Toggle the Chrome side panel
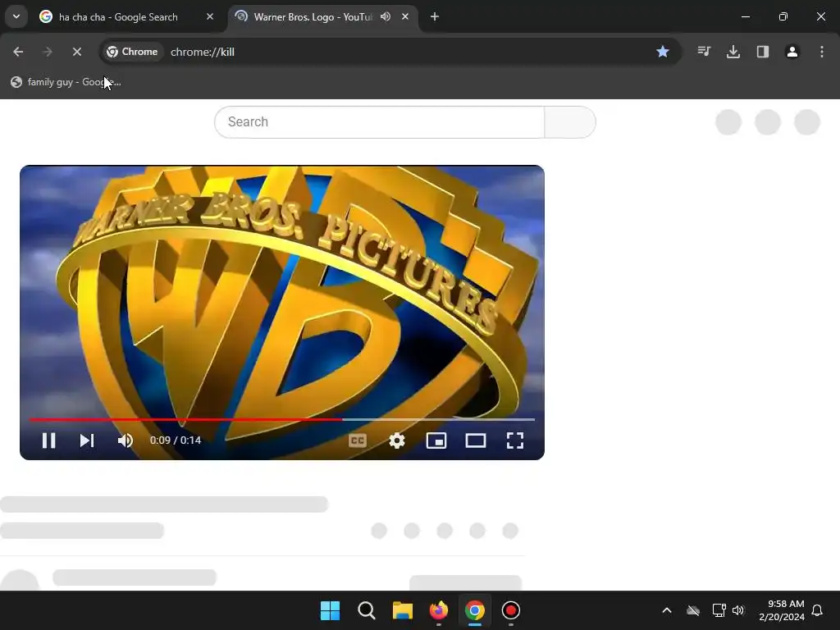The width and height of the screenshot is (840, 630). (x=762, y=52)
